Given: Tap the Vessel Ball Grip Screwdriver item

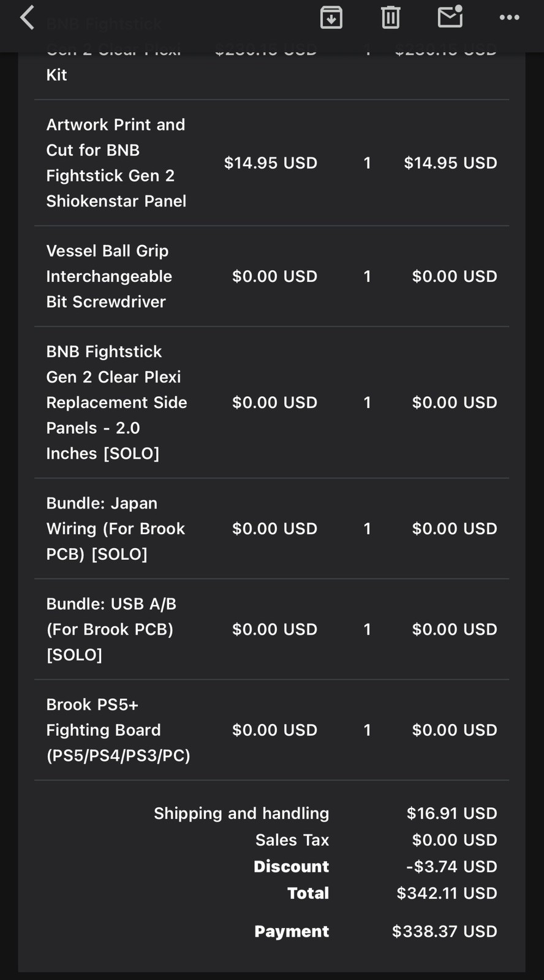Looking at the screenshot, I should point(109,276).
